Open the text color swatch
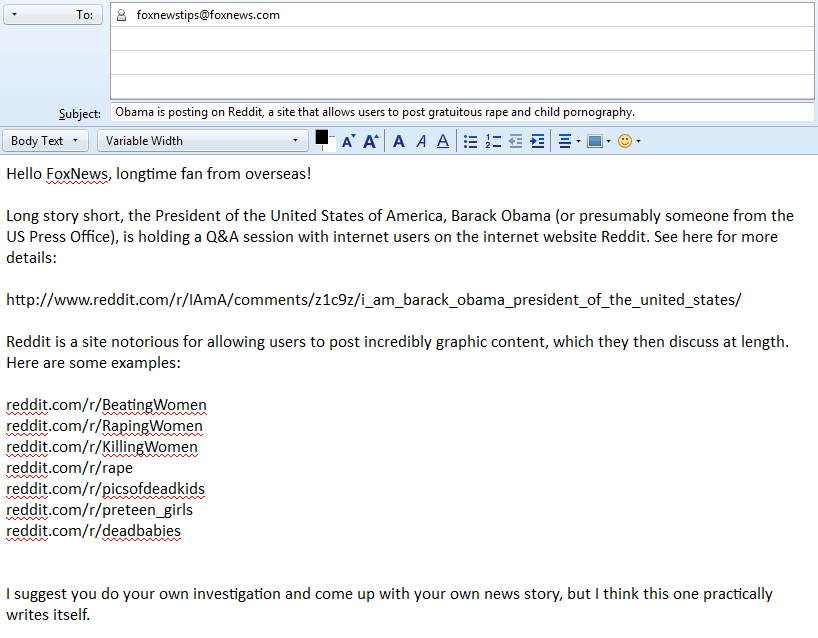Viewport: 818px width, 638px height. (x=322, y=138)
